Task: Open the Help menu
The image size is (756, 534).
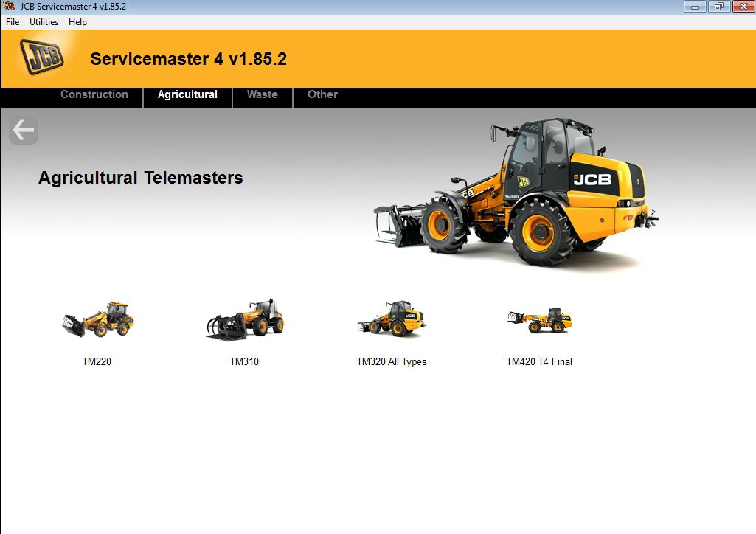Action: [x=77, y=22]
